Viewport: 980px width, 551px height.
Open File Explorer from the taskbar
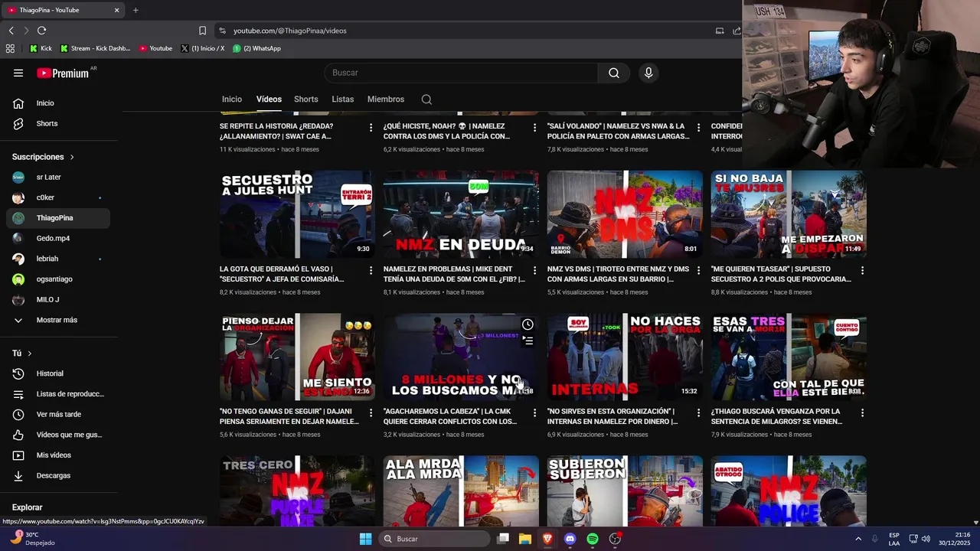click(x=525, y=539)
